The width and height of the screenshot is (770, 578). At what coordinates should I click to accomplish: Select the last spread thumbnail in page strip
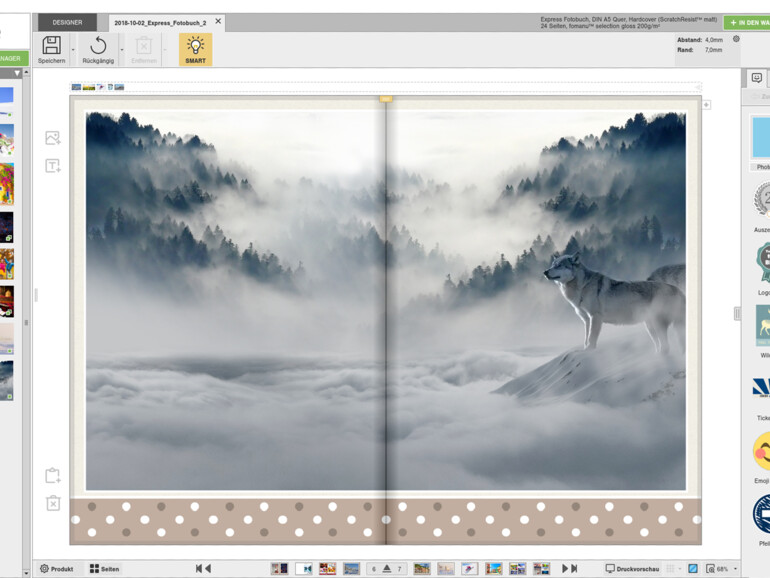point(542,569)
